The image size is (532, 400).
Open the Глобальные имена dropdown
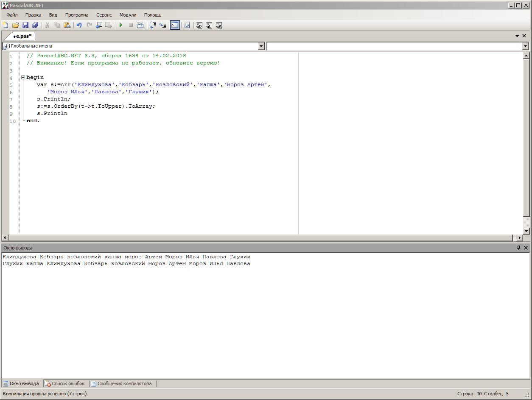261,46
